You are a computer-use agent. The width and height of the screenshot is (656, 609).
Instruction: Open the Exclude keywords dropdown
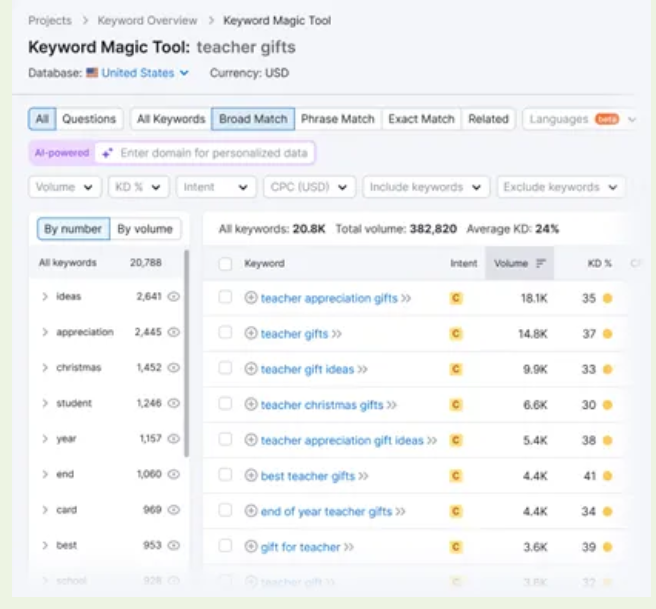click(x=561, y=187)
